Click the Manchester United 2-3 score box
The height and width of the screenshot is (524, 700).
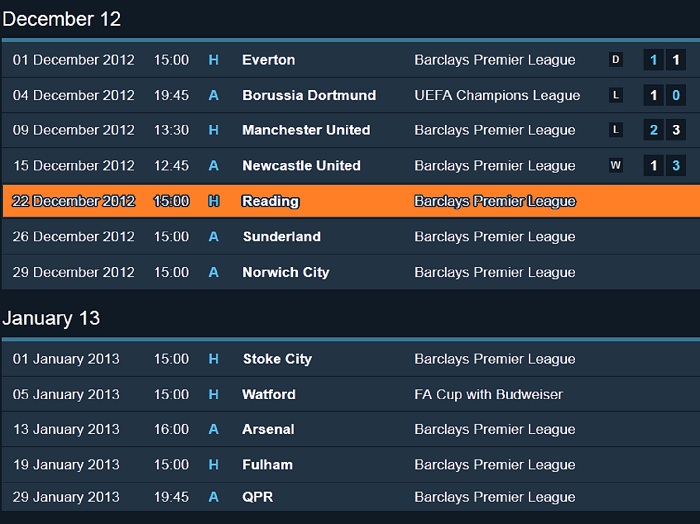pyautogui.click(x=665, y=130)
